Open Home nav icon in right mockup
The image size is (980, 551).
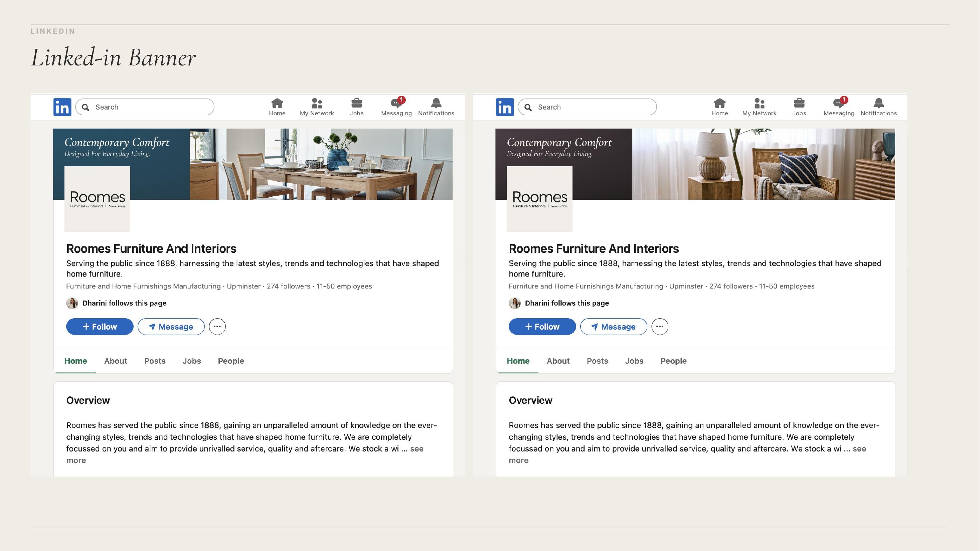719,103
